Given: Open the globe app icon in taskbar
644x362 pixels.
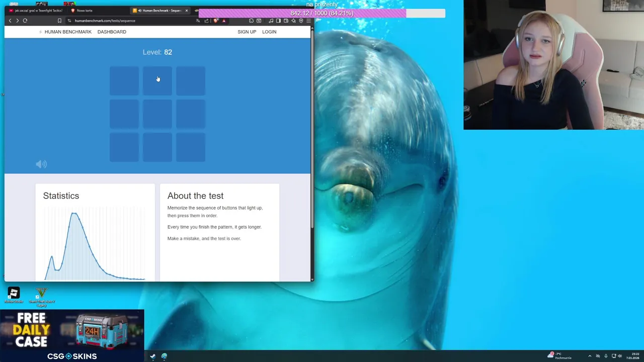Looking at the screenshot, I should pyautogui.click(x=164, y=356).
